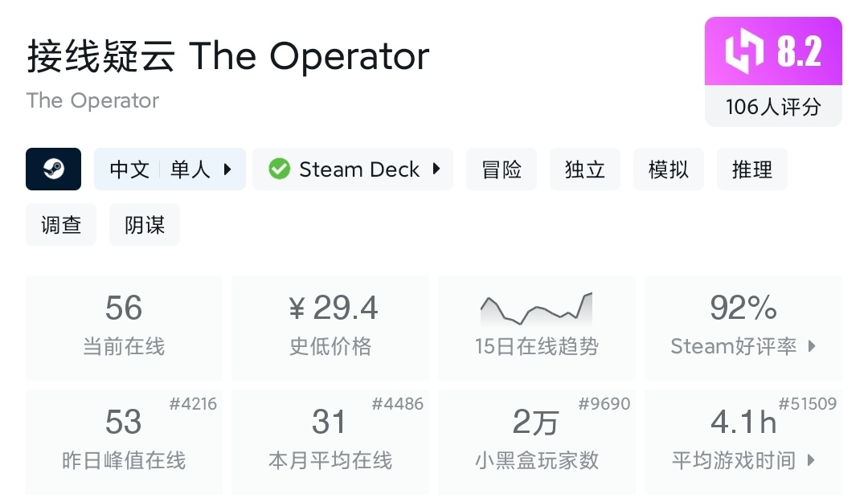Click the Xiaoheihe logo in score badge
The height and width of the screenshot is (498, 868).
[x=743, y=51]
